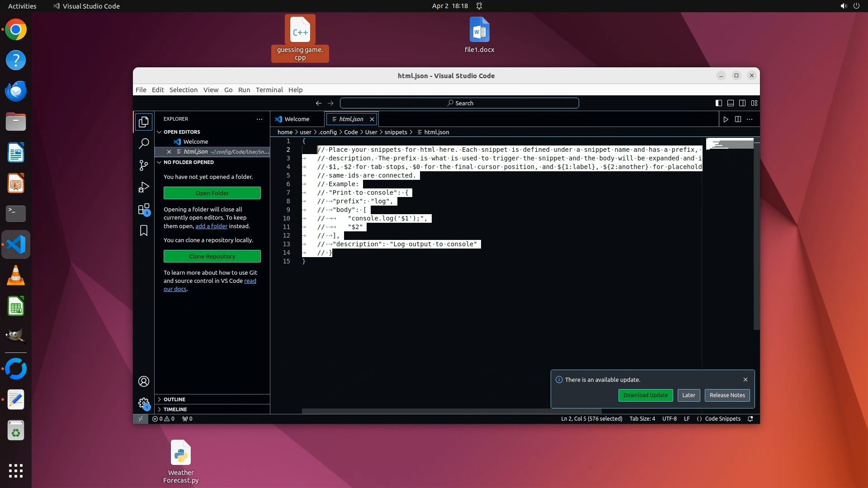Collapse the Open Editors section
Viewport: 868px width, 488px height.
coord(182,132)
